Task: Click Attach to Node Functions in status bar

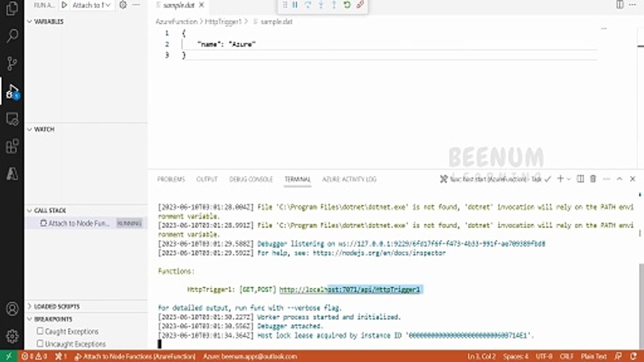Action: (x=134, y=356)
